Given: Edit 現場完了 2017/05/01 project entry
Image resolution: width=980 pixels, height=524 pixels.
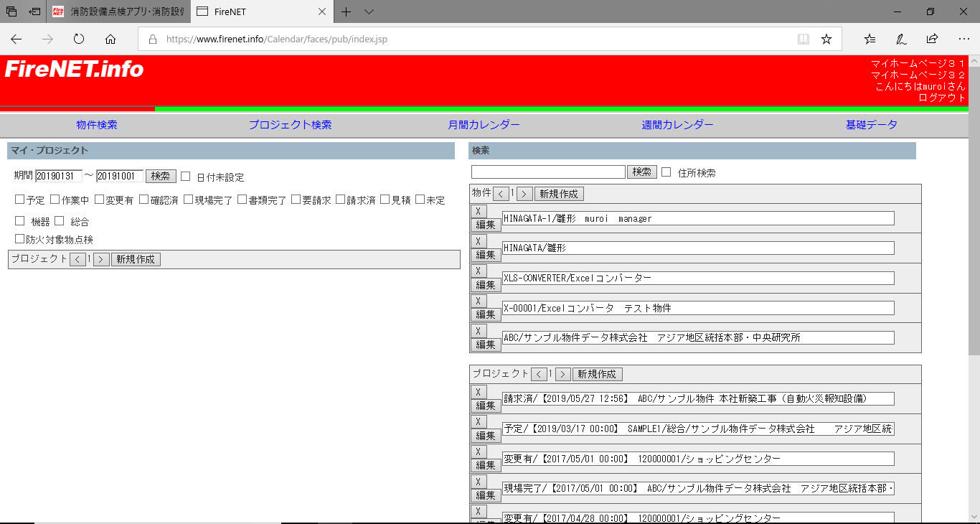Looking at the screenshot, I should click(x=486, y=495).
